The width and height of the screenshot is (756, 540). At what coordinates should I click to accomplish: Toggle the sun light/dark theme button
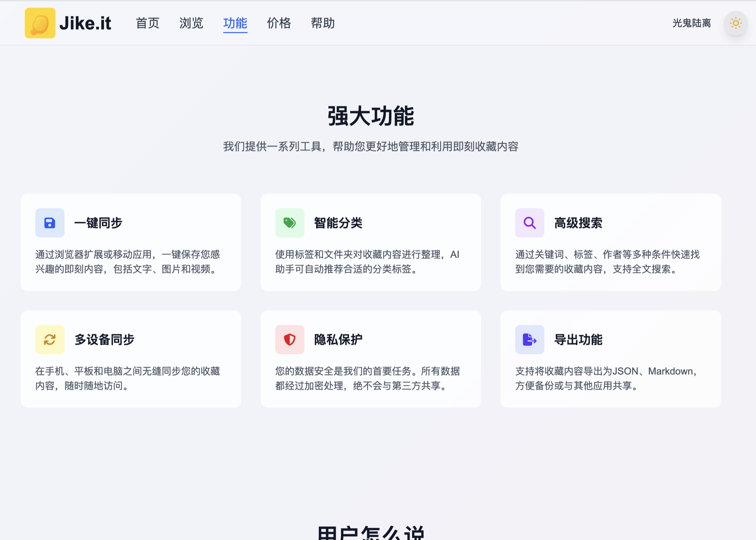tap(735, 23)
